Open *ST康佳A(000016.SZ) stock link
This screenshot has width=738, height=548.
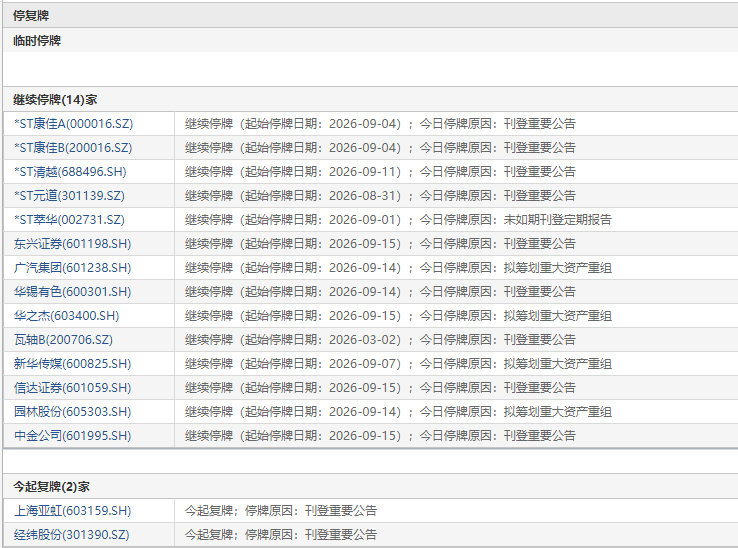tap(73, 124)
